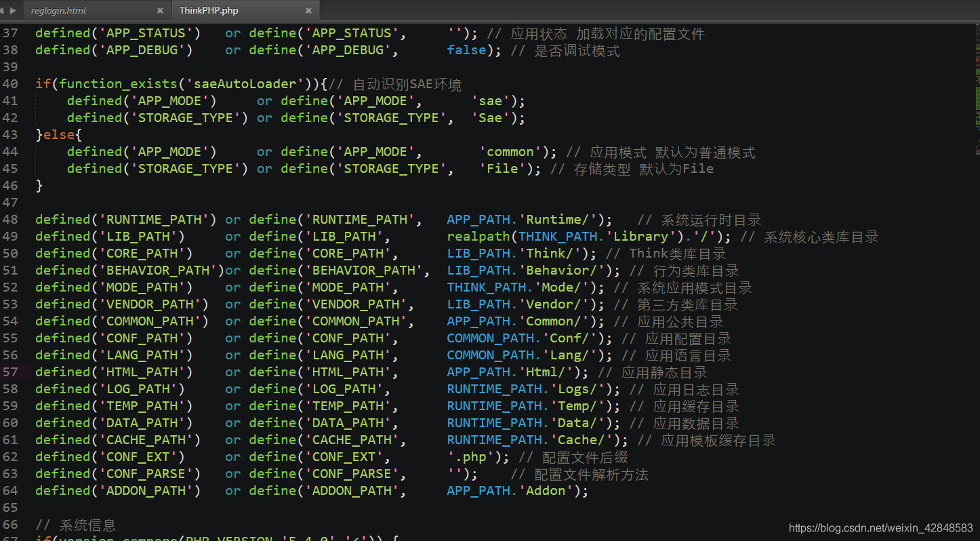Click line number 57 in gutter

point(10,372)
